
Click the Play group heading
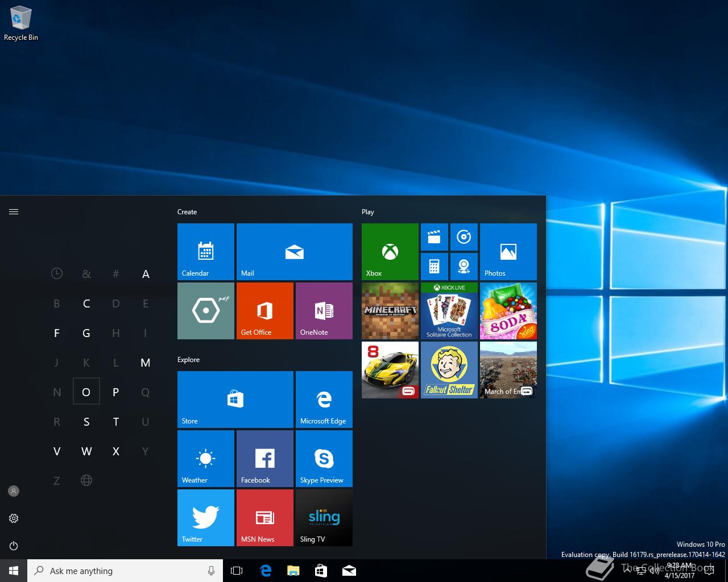(x=368, y=212)
